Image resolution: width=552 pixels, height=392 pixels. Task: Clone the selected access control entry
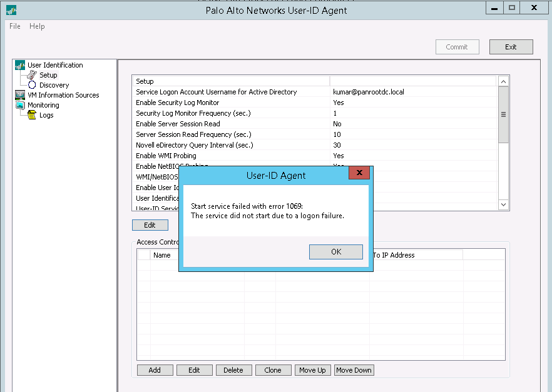point(273,369)
